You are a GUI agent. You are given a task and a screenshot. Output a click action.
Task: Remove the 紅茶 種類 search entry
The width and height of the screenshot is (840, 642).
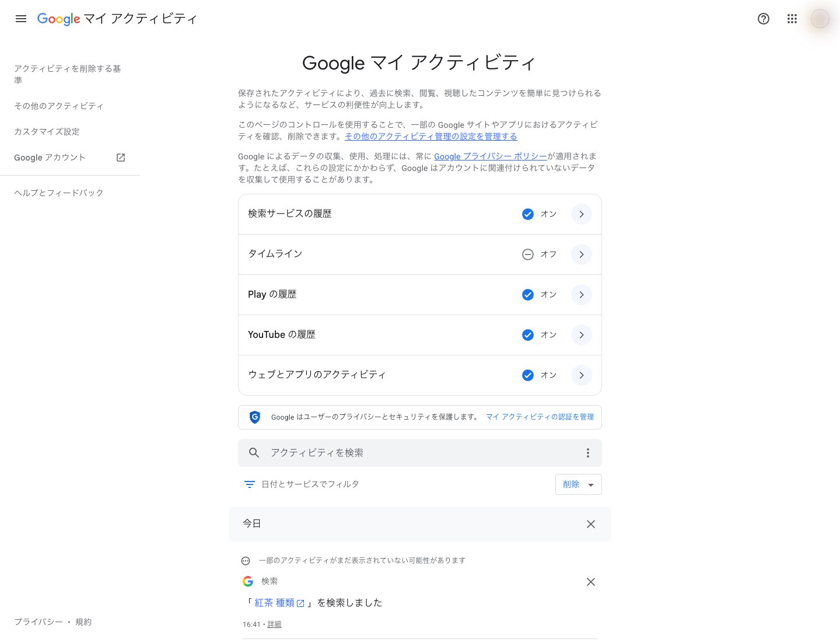click(591, 582)
